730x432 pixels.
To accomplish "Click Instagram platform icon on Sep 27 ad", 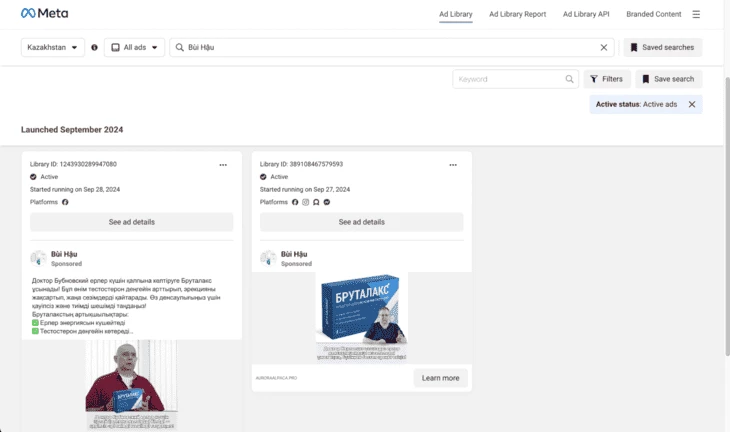I will pos(305,202).
